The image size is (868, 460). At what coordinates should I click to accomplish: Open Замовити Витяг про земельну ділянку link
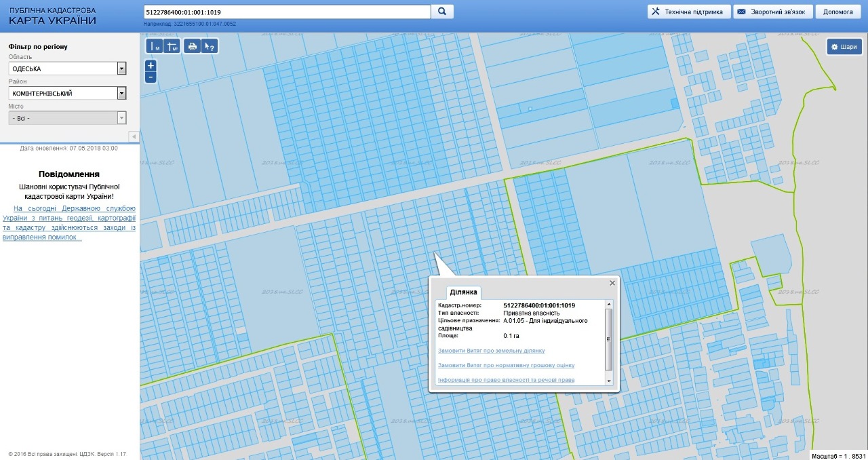pyautogui.click(x=492, y=351)
